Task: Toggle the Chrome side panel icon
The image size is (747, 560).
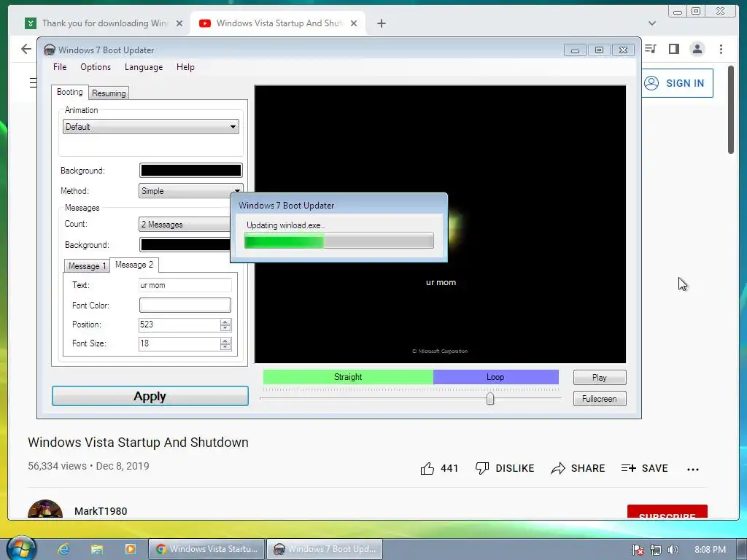Action: 673,49
